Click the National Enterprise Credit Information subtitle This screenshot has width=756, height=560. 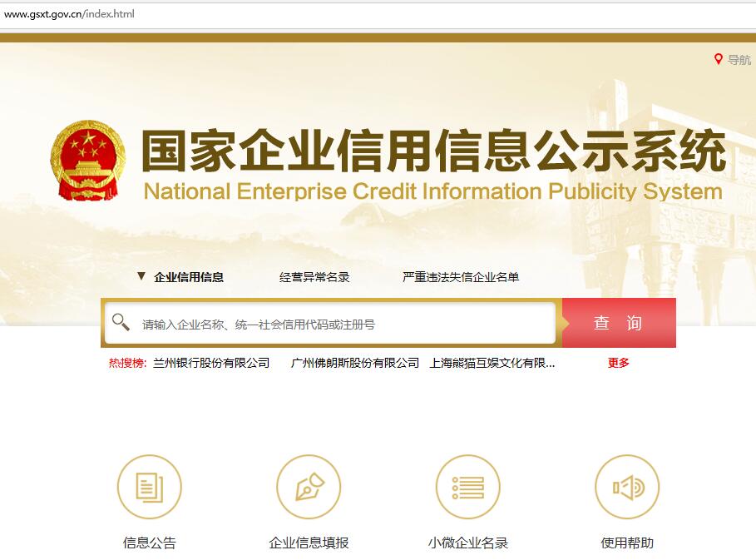pyautogui.click(x=433, y=191)
